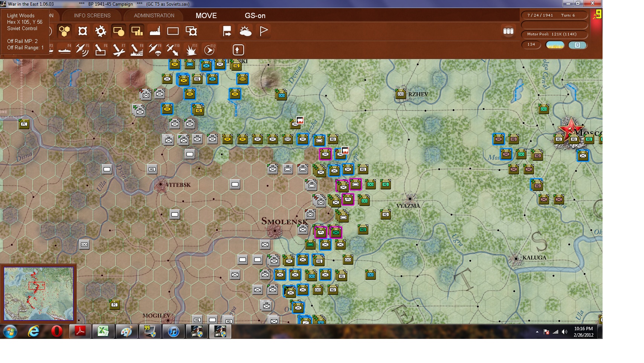Click the Motor Pool readout
The image size is (644, 363).
click(x=554, y=34)
